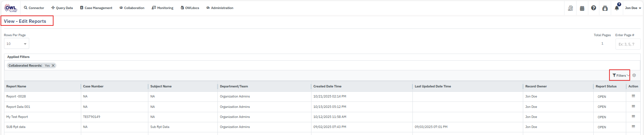Open the document stamp icon in top bar
The image size is (644, 135).
(x=570, y=8)
